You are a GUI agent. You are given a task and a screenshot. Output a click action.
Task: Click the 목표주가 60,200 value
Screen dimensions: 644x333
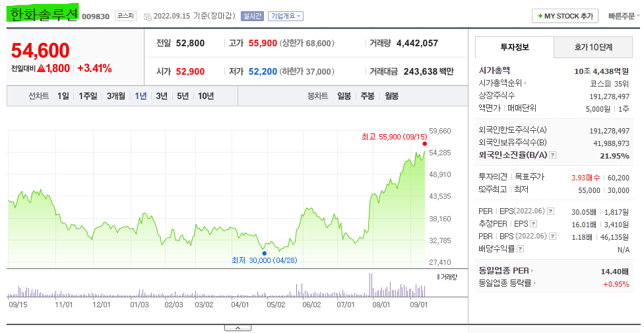tap(618, 178)
